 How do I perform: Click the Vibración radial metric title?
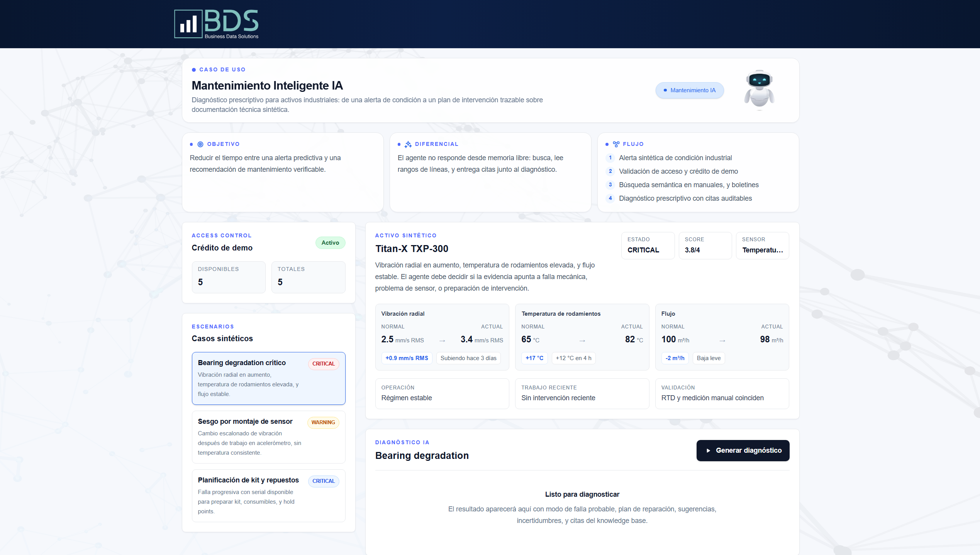(403, 314)
